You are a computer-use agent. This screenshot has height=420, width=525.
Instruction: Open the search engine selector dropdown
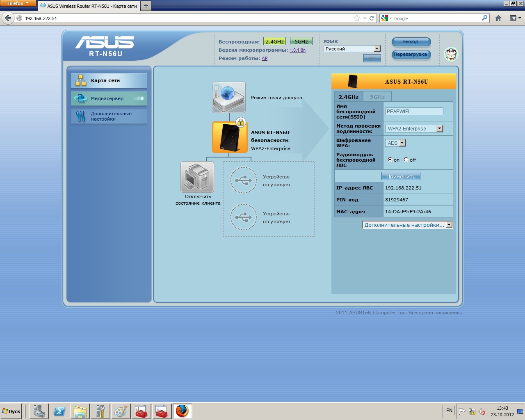tap(386, 18)
